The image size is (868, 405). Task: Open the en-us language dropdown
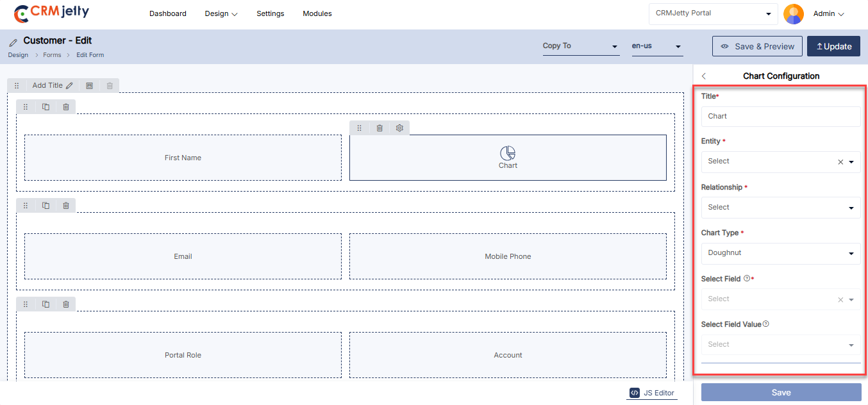pos(657,47)
